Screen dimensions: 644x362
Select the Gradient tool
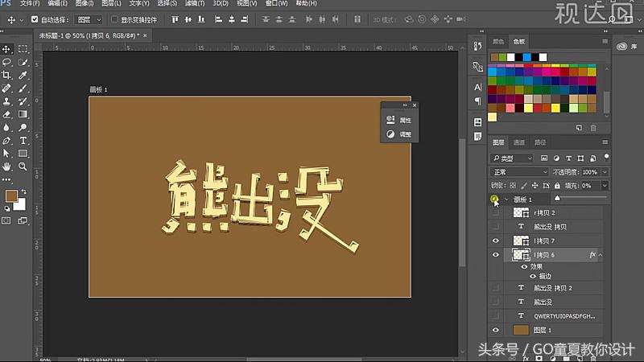point(23,114)
